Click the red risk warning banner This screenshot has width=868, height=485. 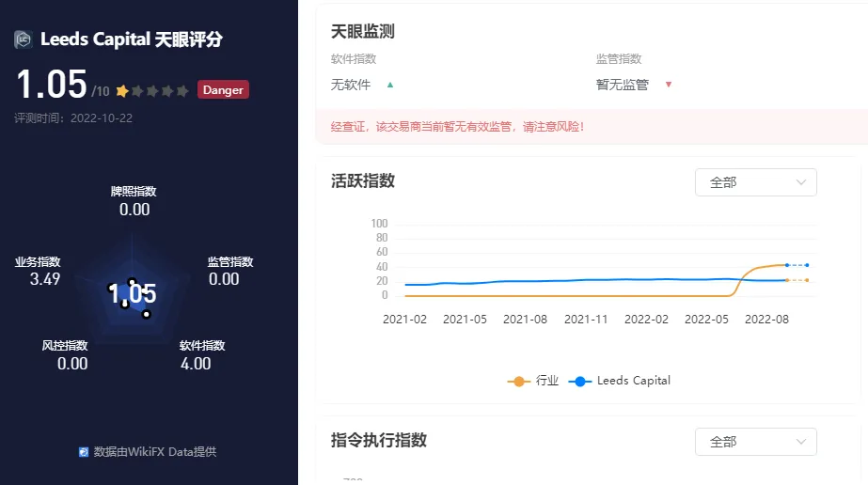pos(592,127)
